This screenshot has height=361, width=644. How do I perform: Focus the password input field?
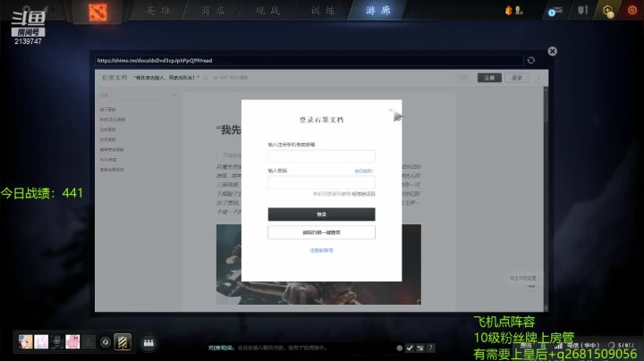pyautogui.click(x=321, y=182)
